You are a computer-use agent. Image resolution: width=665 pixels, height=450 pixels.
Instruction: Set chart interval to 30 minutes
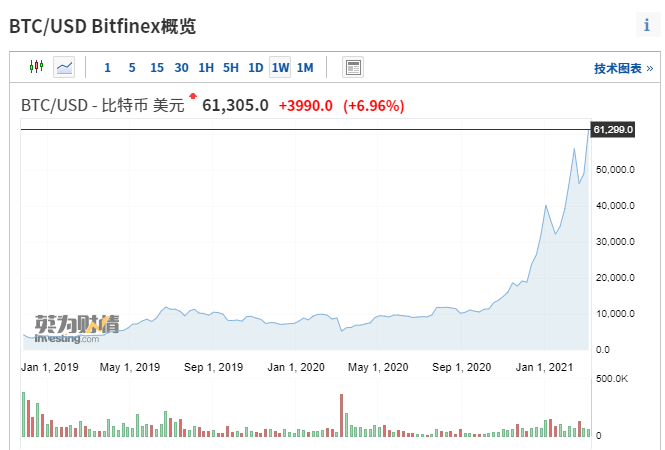pos(182,67)
